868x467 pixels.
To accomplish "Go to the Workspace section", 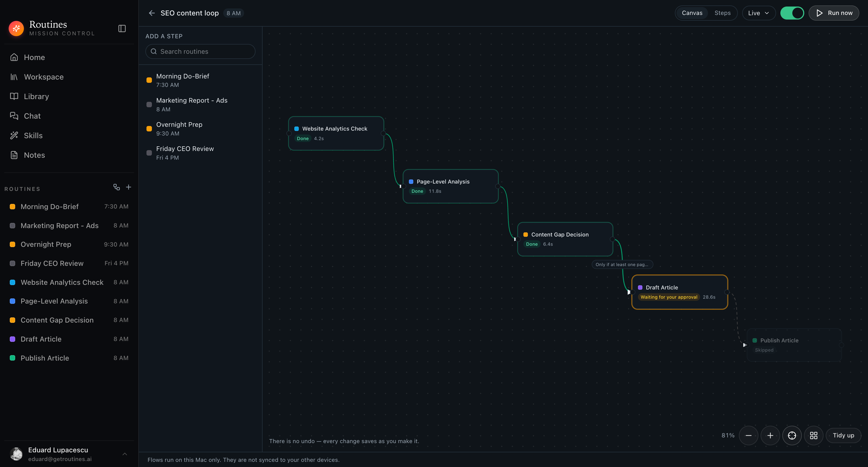I will 69,77.
